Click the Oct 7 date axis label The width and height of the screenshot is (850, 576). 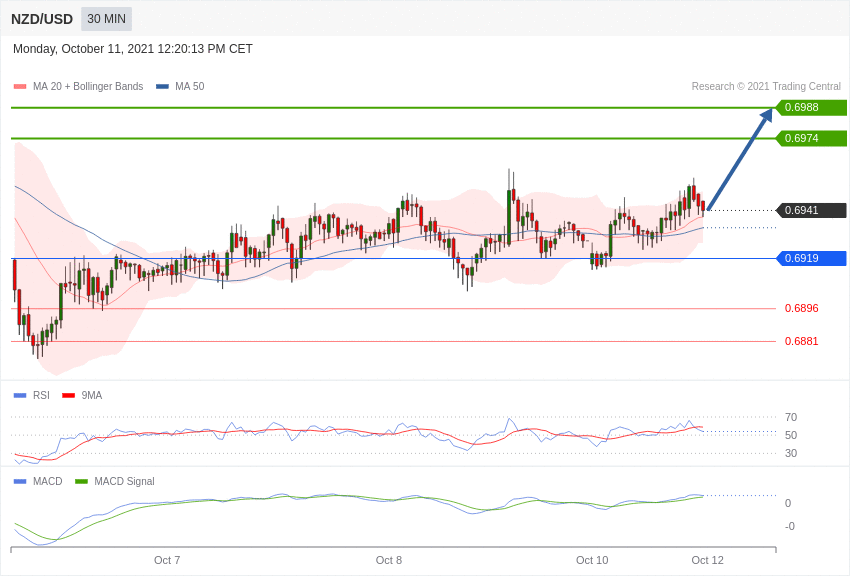pos(167,560)
